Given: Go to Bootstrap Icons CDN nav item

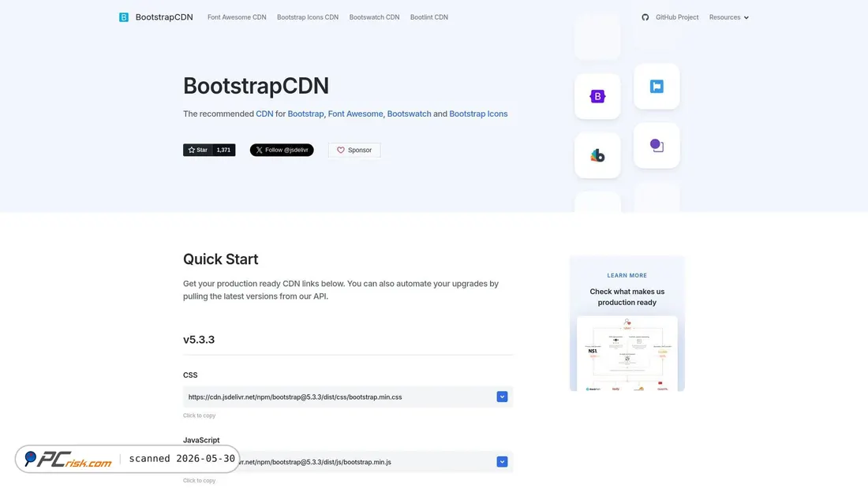Looking at the screenshot, I should pyautogui.click(x=308, y=17).
